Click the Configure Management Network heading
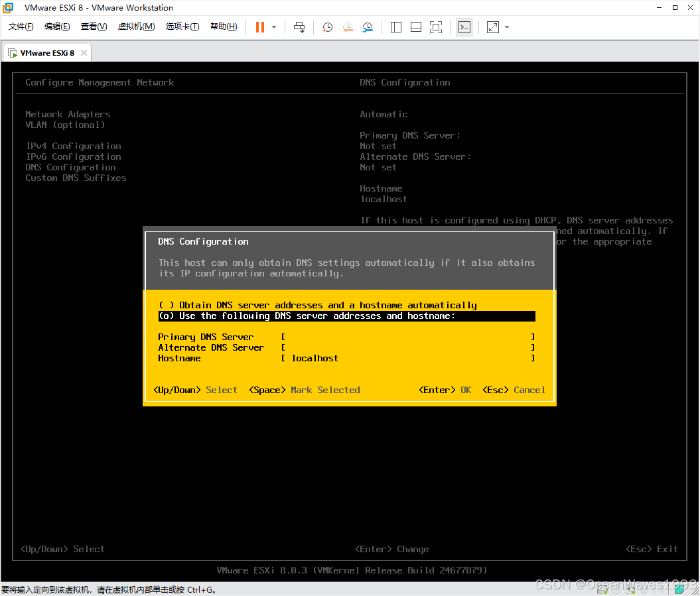The width and height of the screenshot is (700, 596). (100, 82)
